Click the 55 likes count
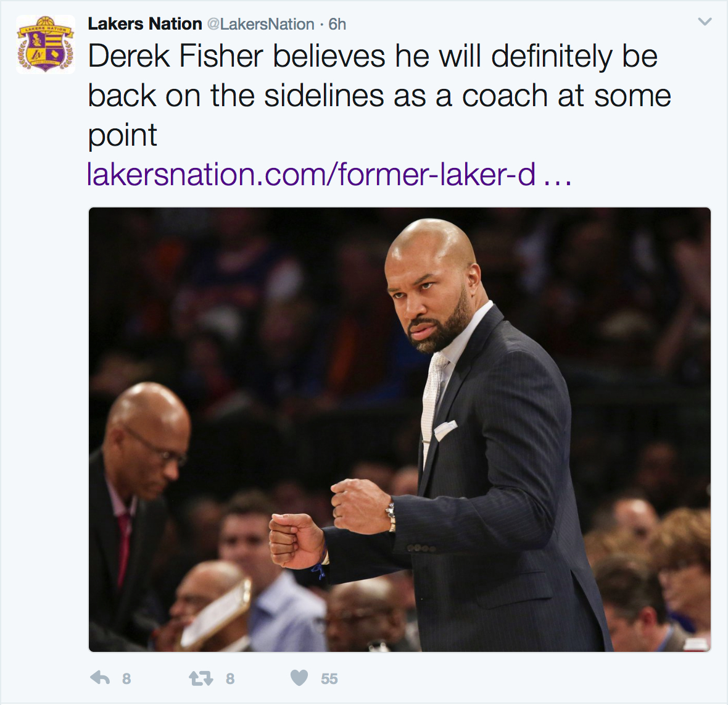 click(x=329, y=679)
